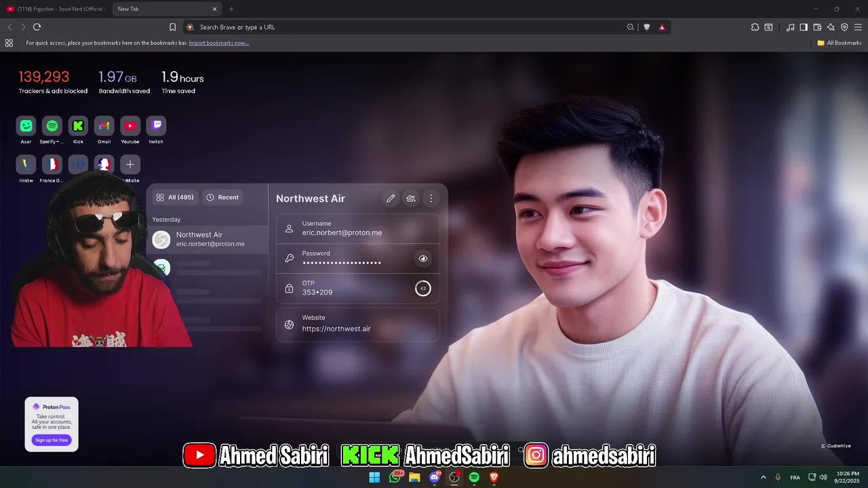Viewport: 868px width, 488px height.
Task: Open the linktw shortcut tile
Action: 26,165
